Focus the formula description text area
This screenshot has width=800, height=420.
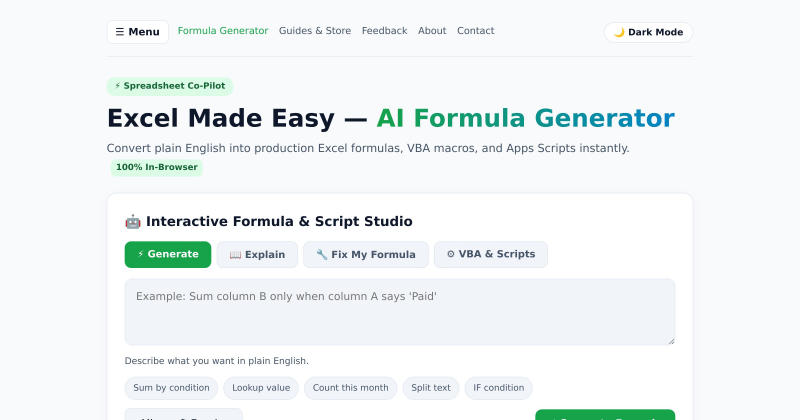400,312
